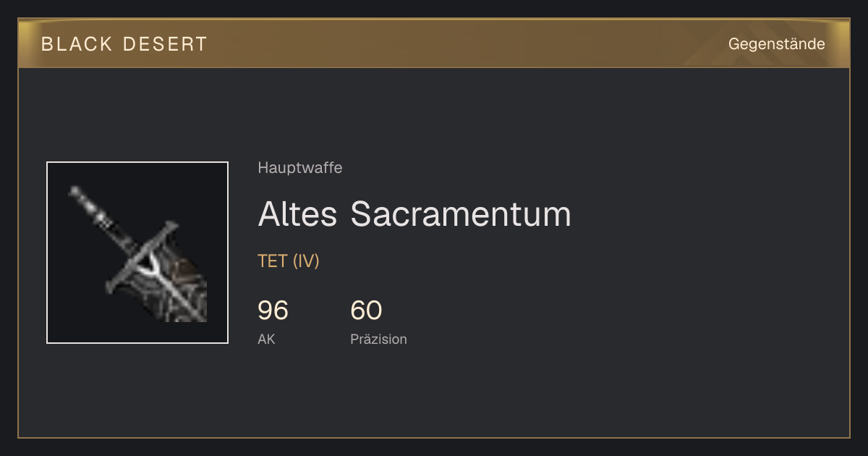Click the 96 attack value
Screen dimensions: 868x456
click(273, 311)
